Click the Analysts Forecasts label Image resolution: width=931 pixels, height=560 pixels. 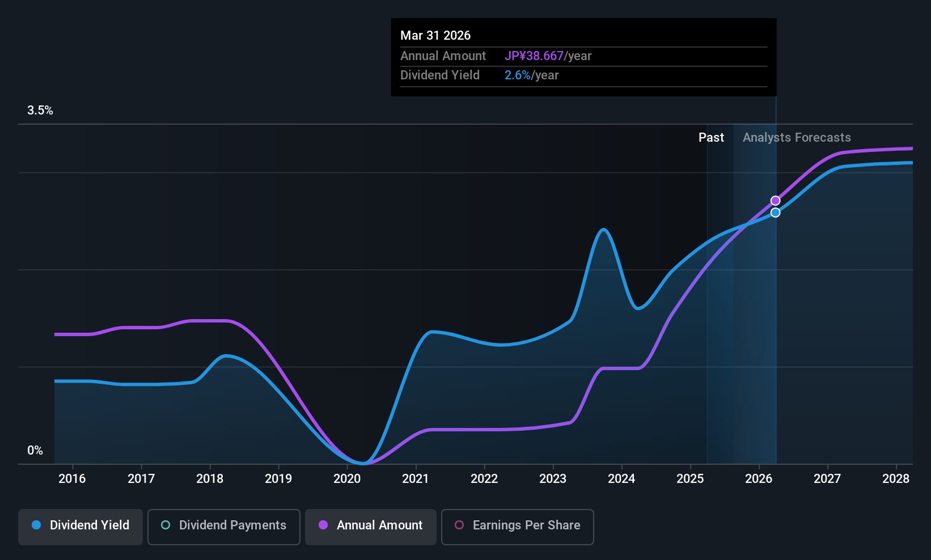click(x=797, y=138)
